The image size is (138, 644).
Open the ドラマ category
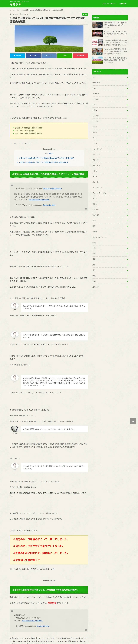tap(110, 176)
